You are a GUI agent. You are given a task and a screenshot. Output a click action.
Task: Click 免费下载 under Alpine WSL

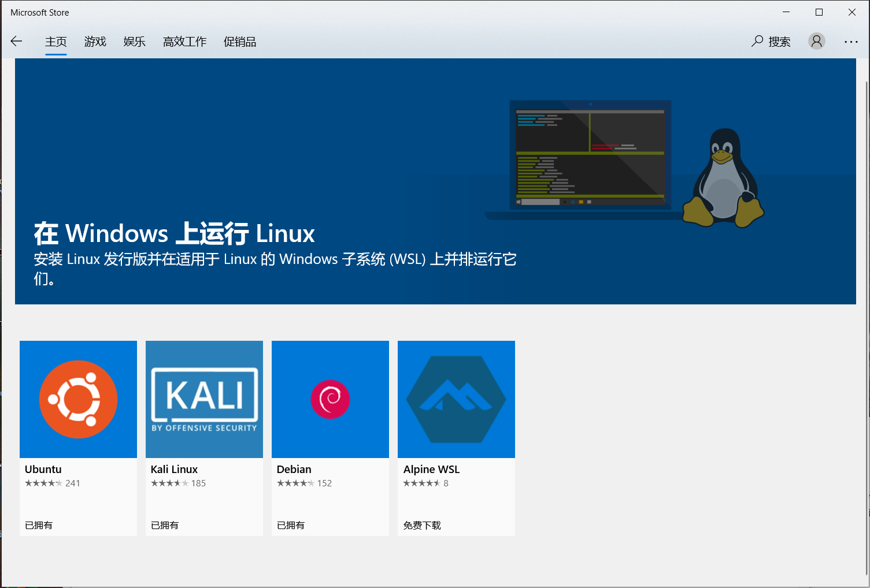422,525
